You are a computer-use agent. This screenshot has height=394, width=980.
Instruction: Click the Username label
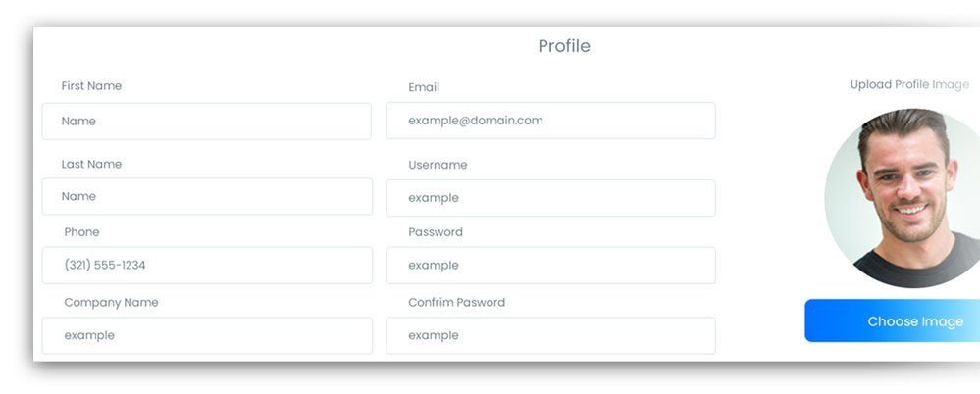438,165
